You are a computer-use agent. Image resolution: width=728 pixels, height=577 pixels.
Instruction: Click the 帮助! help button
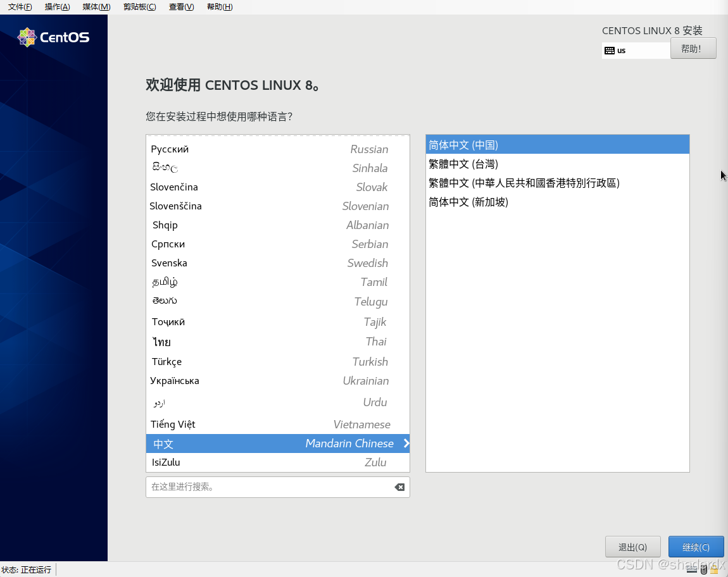click(693, 49)
